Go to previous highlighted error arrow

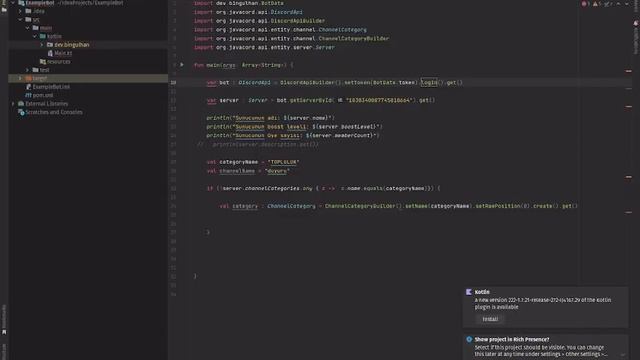pos(618,4)
